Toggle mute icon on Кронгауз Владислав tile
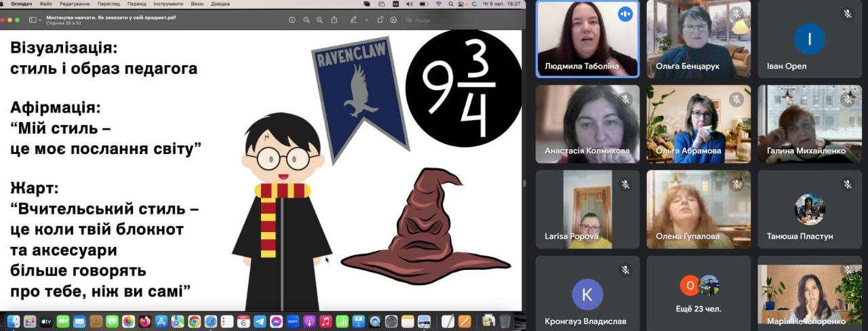The height and width of the screenshot is (331, 868). 625,270
